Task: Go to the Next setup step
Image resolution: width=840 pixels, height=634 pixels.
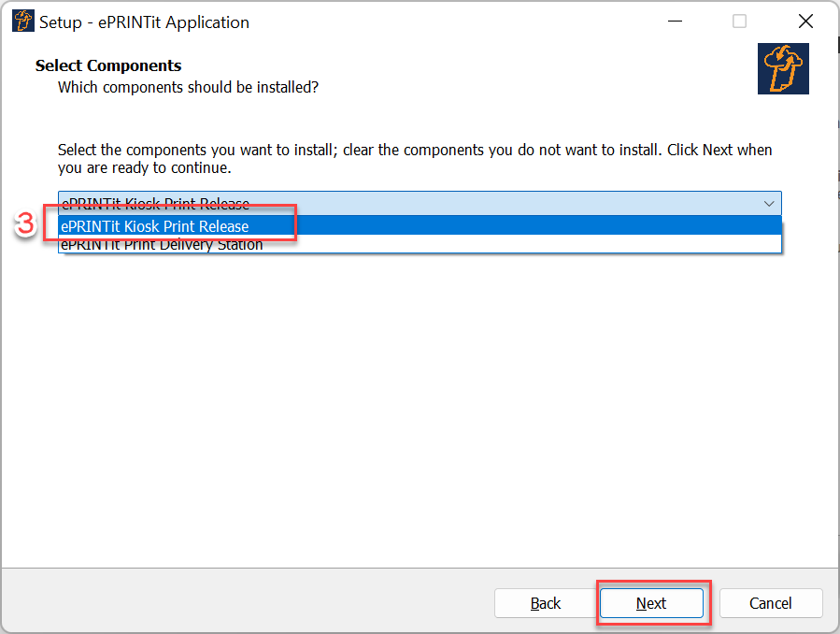Action: tap(651, 603)
